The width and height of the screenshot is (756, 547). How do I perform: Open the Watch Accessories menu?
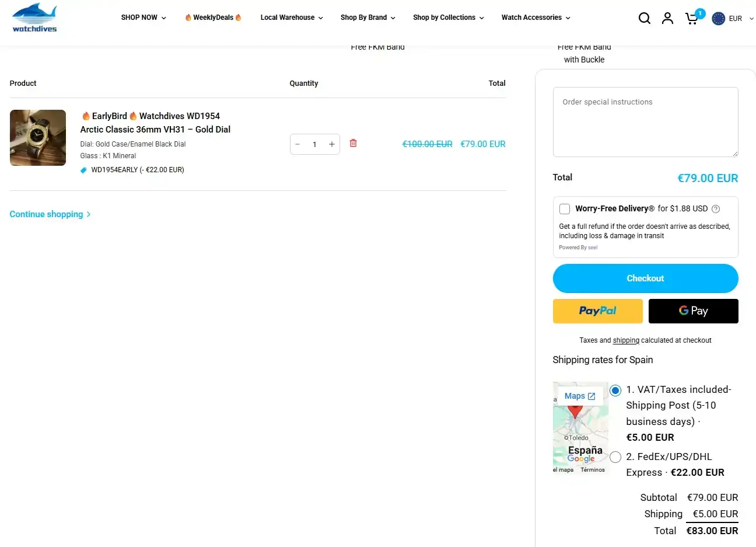(535, 18)
